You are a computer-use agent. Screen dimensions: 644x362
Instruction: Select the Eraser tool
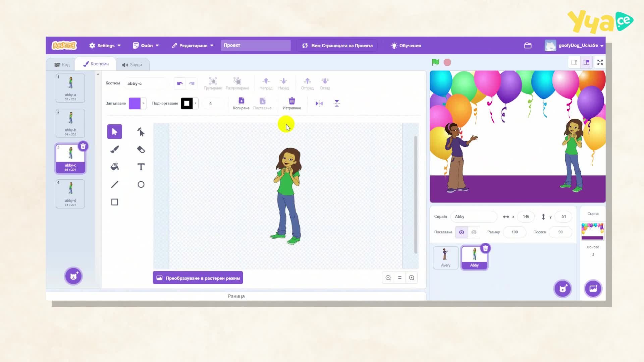[141, 149]
